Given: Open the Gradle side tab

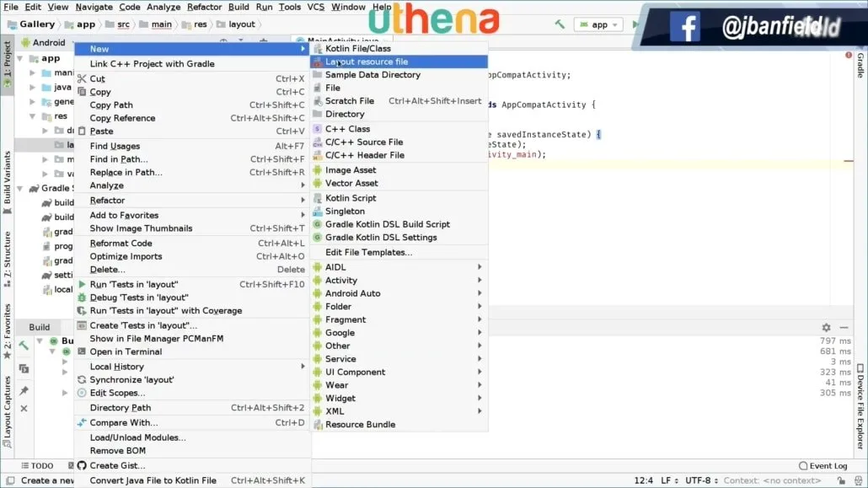Looking at the screenshot, I should point(860,66).
